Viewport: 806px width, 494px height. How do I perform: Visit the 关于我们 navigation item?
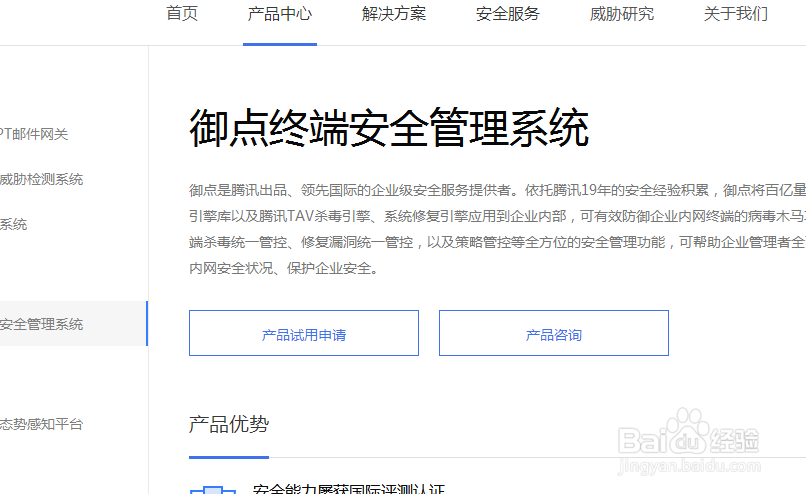(x=736, y=14)
